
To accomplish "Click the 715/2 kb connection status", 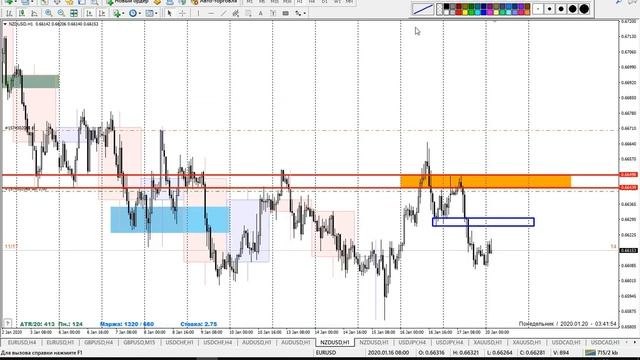I will pos(602,353).
